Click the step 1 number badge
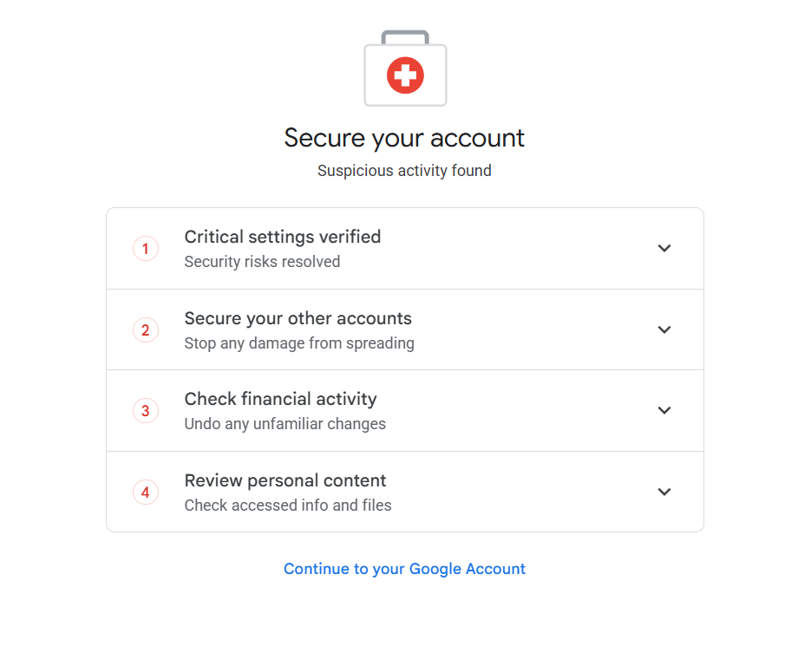811x672 pixels. tap(146, 249)
